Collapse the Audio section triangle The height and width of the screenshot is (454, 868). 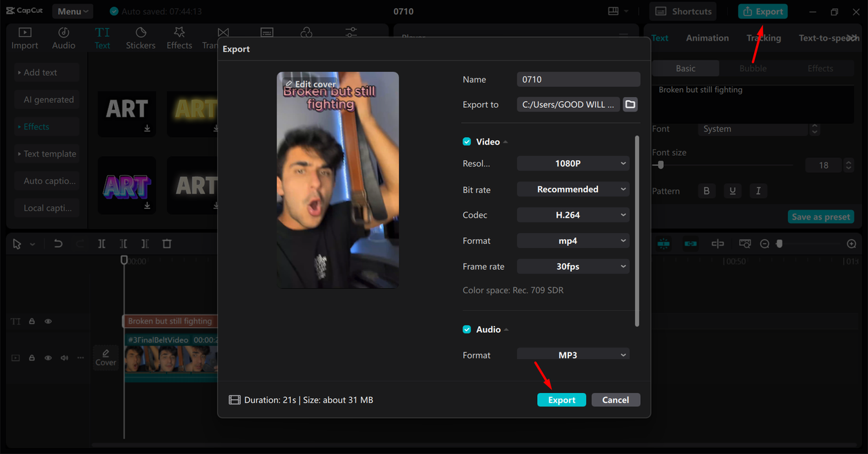point(507,330)
